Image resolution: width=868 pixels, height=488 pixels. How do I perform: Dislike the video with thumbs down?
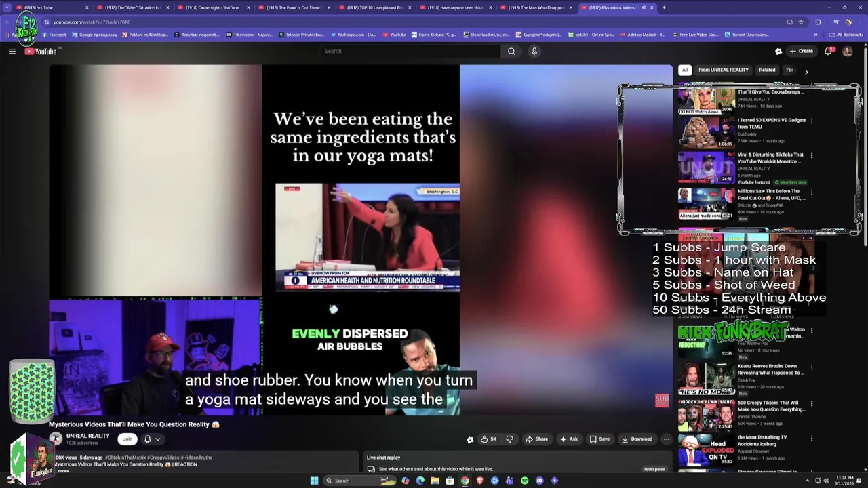(509, 439)
